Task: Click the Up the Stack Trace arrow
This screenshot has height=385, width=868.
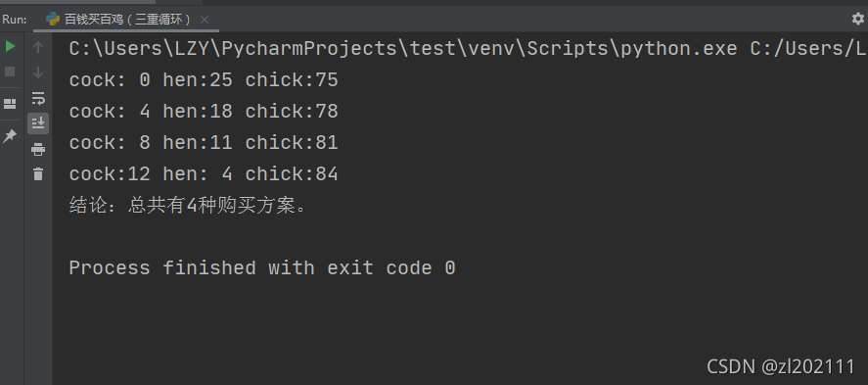Action: pos(37,47)
